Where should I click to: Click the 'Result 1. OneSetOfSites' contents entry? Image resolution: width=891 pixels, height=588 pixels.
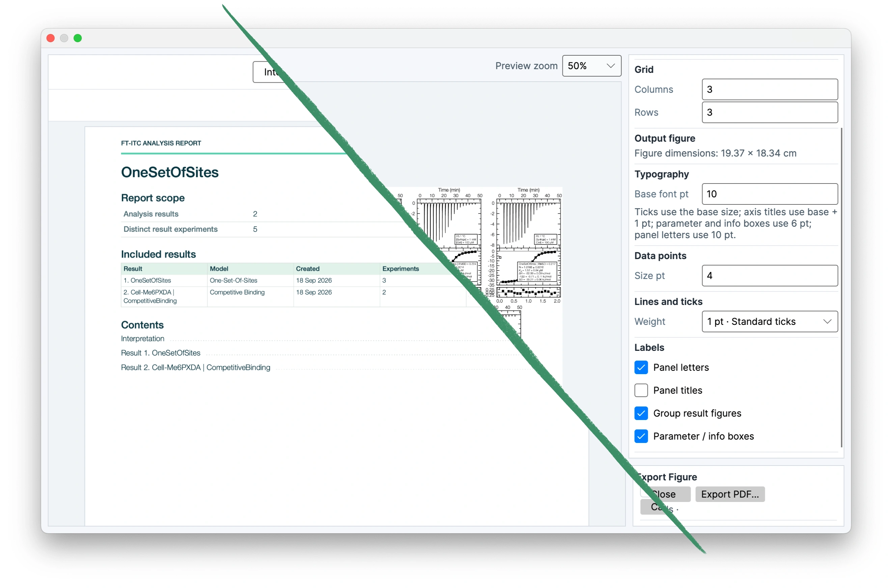click(x=161, y=353)
